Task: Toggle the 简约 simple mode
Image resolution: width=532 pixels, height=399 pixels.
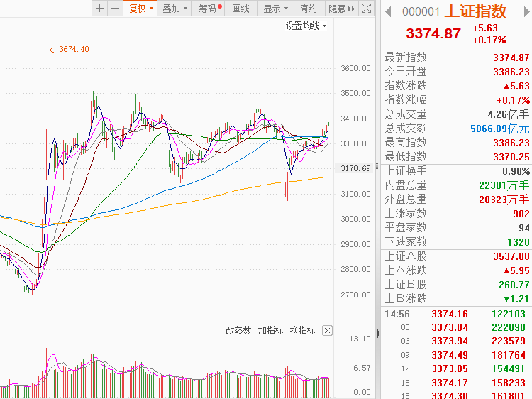Action: 308,9
